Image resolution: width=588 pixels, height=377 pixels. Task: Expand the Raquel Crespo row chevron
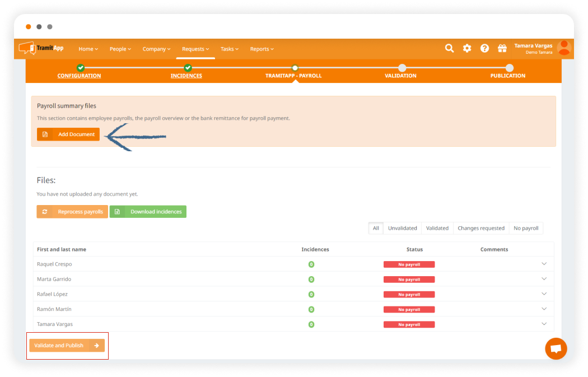(x=544, y=264)
